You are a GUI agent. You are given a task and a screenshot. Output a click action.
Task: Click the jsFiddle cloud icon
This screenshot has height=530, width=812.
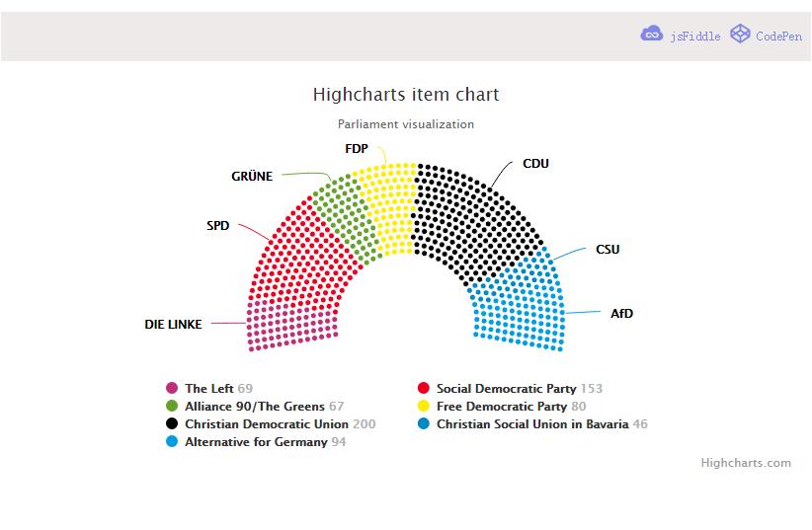coord(651,35)
